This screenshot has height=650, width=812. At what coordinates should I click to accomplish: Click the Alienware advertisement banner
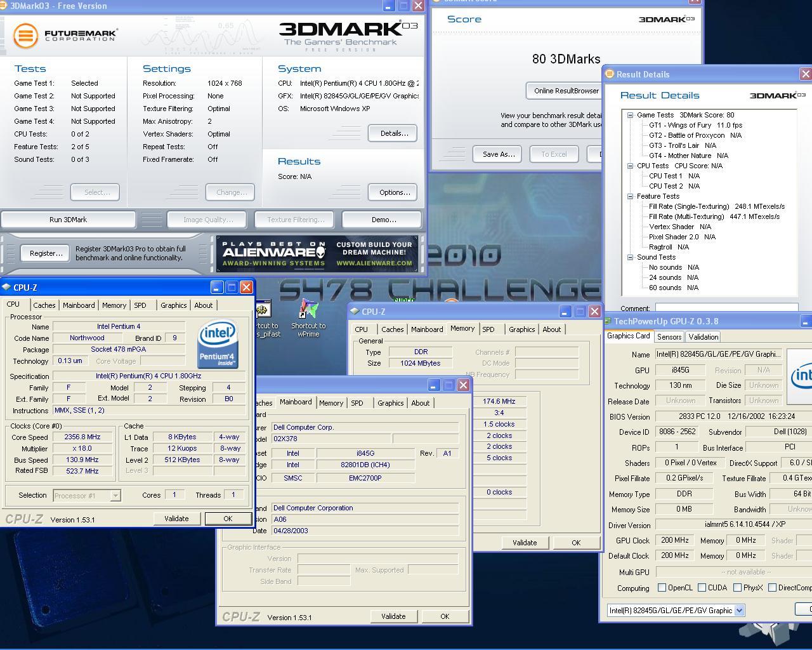317,254
